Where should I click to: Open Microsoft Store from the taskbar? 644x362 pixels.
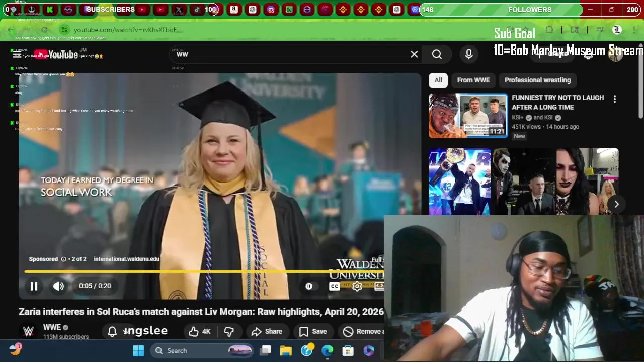pyautogui.click(x=348, y=350)
